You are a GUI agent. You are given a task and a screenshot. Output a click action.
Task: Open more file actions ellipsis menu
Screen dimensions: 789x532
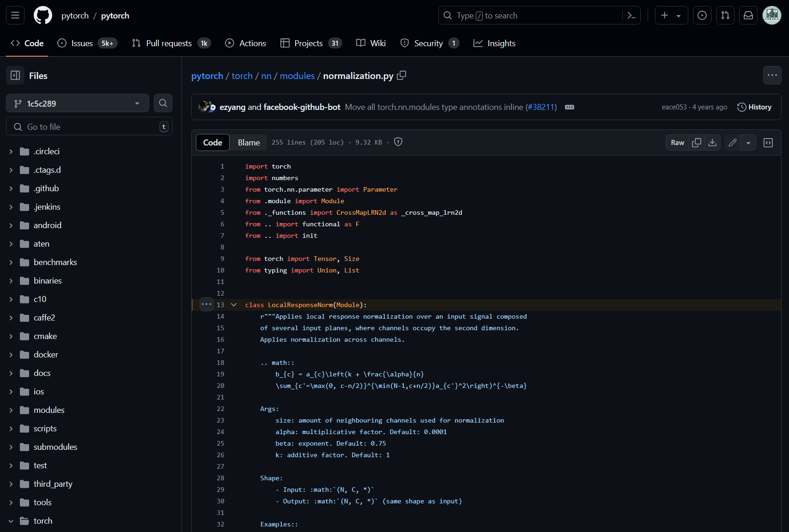point(772,75)
